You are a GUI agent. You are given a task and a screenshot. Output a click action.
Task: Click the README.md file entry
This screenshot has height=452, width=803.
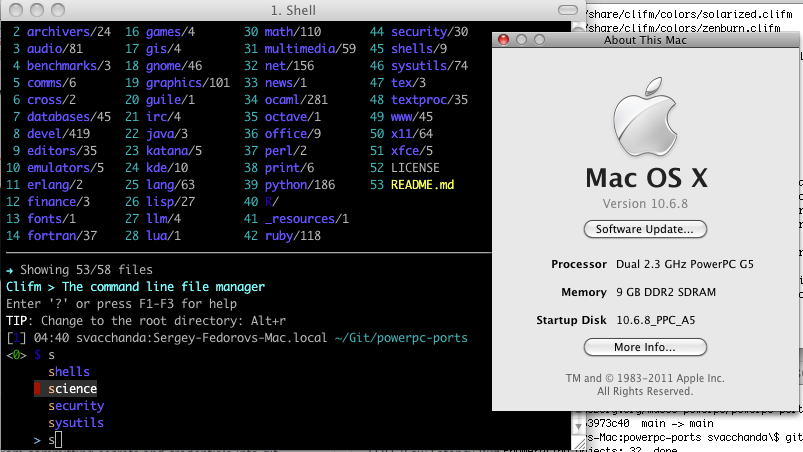422,185
